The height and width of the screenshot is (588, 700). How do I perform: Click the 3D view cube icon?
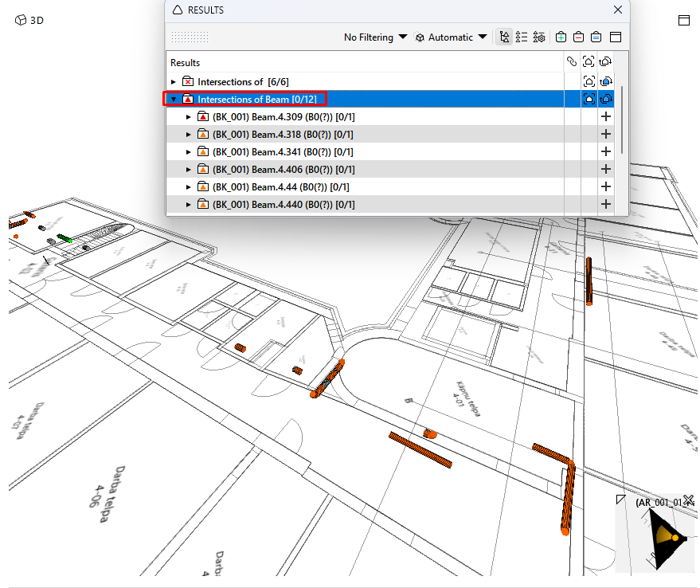click(x=21, y=20)
